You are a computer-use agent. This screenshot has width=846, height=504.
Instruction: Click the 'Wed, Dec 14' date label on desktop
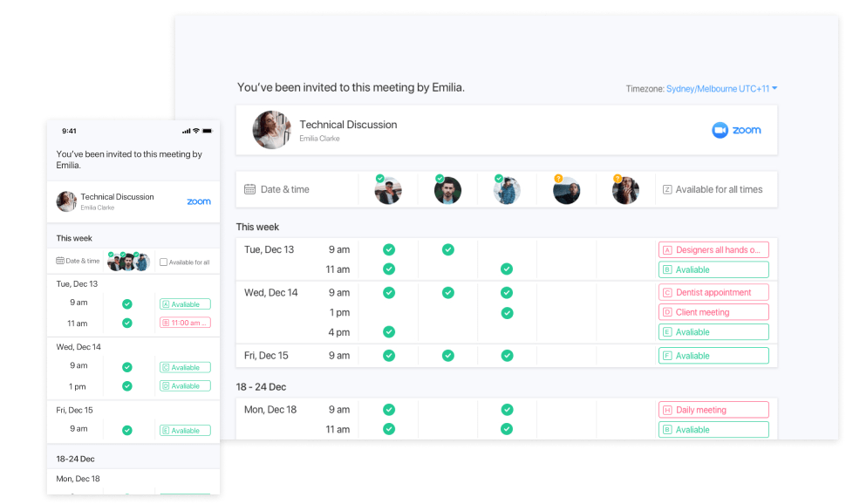pyautogui.click(x=271, y=292)
